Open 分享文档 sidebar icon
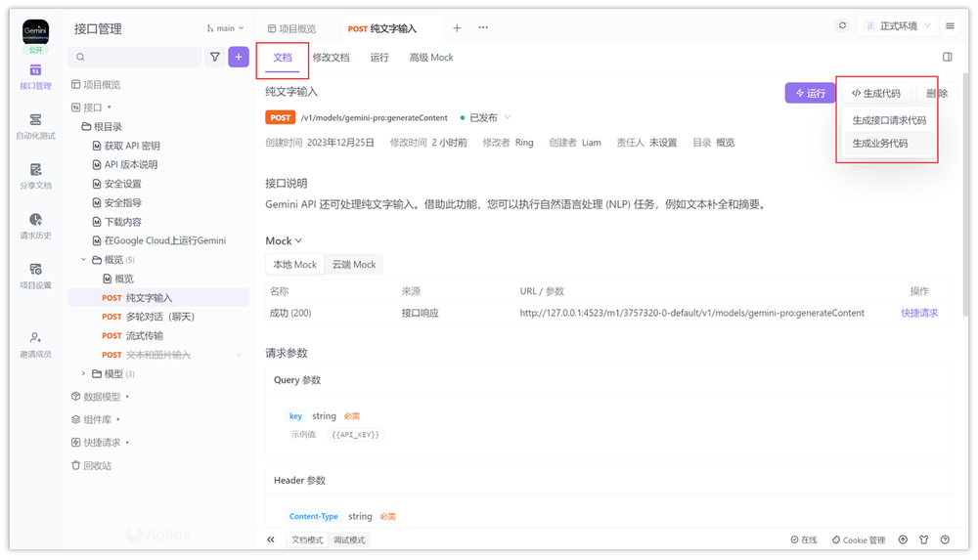 35,175
